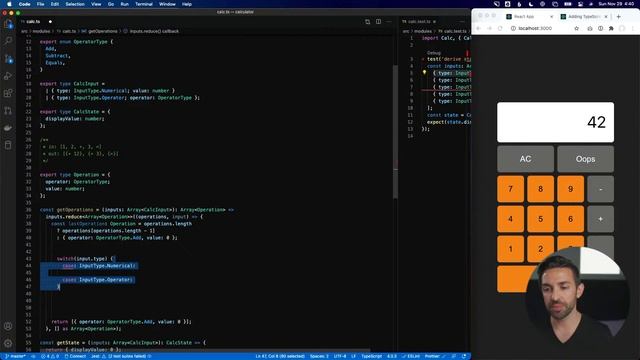This screenshot has width=640, height=360.
Task: Open the File menu
Action: tap(40, 4)
